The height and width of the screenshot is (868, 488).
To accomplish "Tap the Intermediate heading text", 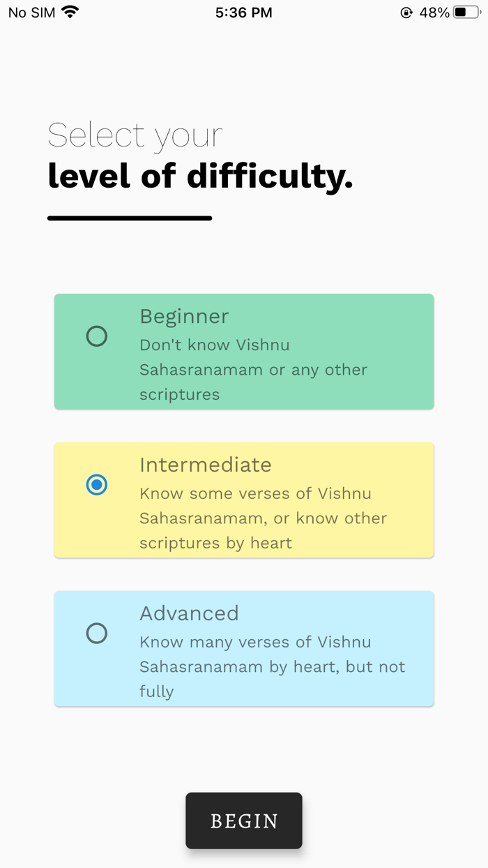I will 205,465.
